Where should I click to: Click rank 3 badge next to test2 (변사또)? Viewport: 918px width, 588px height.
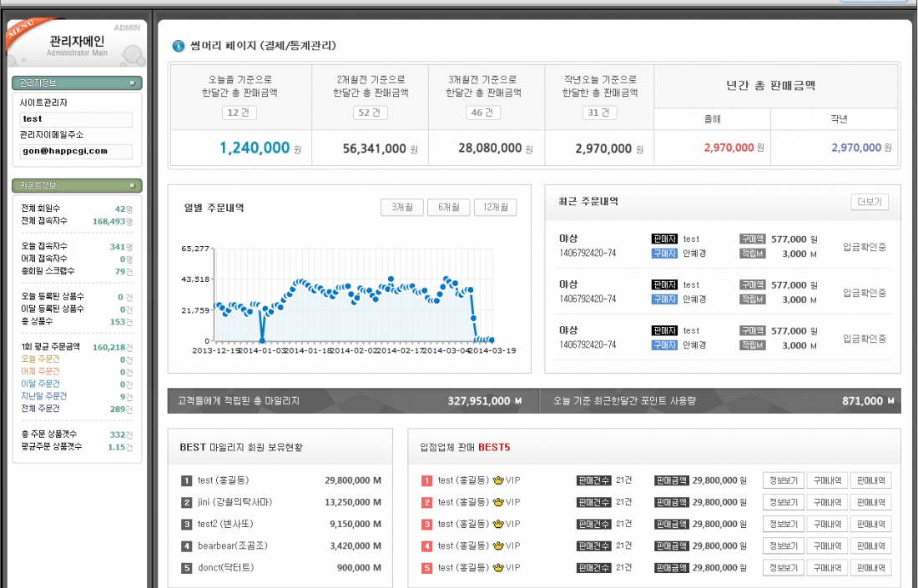pyautogui.click(x=187, y=524)
